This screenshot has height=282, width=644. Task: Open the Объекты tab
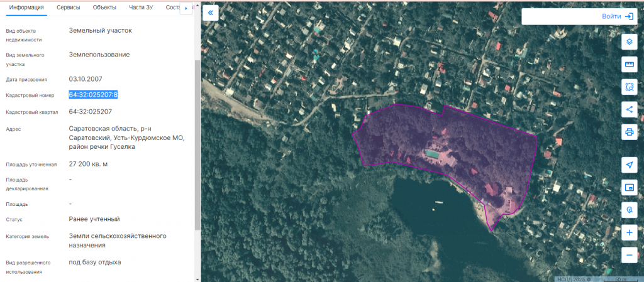104,8
